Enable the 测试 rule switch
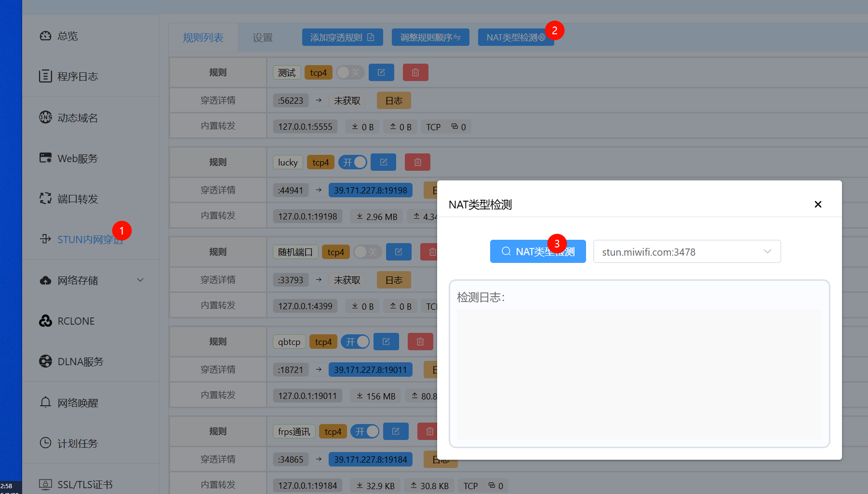The image size is (868, 494). 350,72
